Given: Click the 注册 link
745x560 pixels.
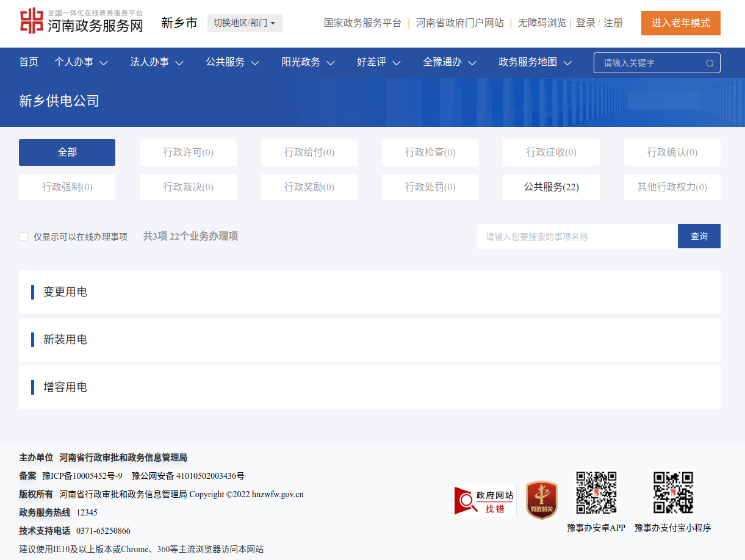Looking at the screenshot, I should click(613, 23).
